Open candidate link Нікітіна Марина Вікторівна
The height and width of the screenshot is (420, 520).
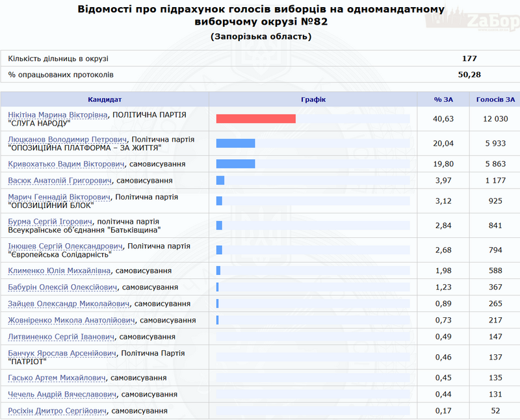pyautogui.click(x=58, y=114)
